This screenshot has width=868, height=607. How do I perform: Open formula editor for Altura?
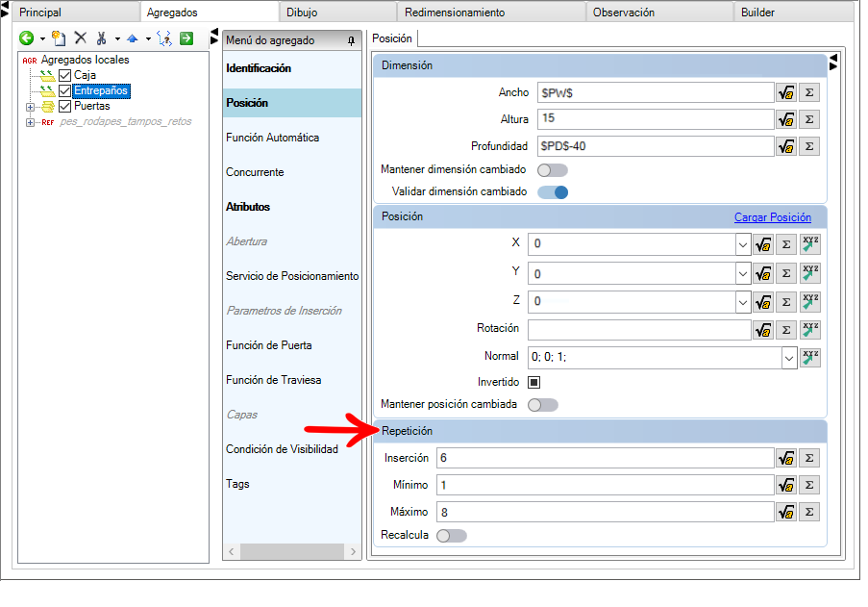(x=786, y=119)
